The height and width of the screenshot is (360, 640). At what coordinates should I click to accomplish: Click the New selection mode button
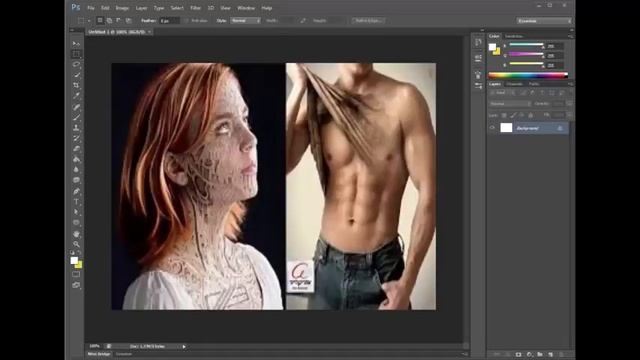click(100, 20)
